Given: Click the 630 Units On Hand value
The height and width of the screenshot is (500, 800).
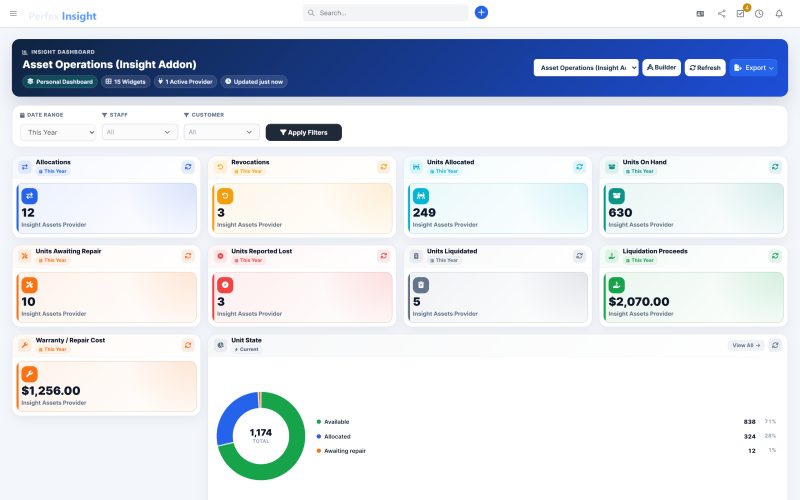Looking at the screenshot, I should pos(620,213).
